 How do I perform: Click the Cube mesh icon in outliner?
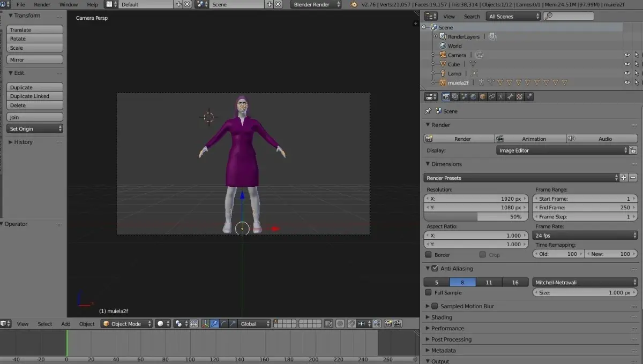pos(443,64)
